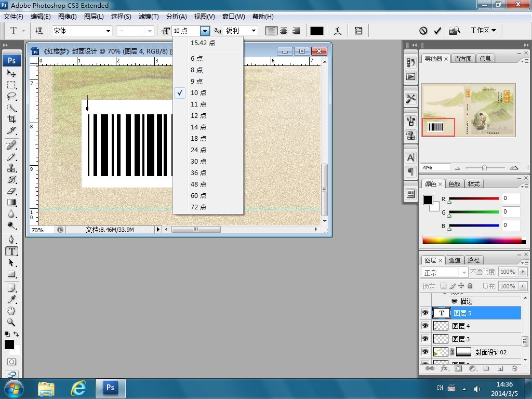Viewport: 532px width, 399px height.
Task: Switch to the 色板 tab
Action: point(454,184)
